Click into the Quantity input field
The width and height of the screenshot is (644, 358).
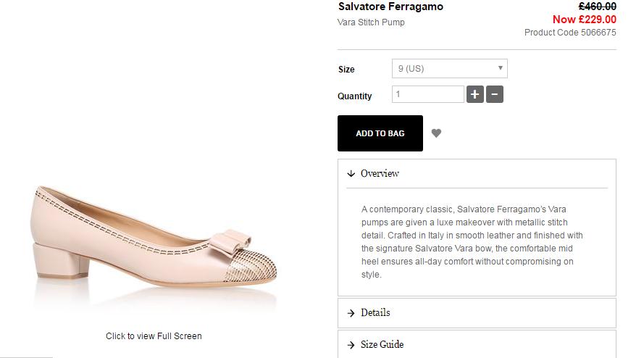[427, 94]
